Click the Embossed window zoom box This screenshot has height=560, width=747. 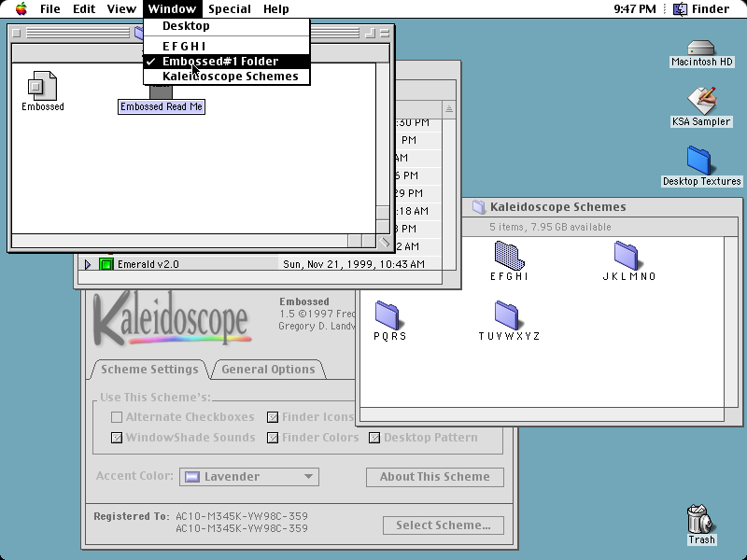point(370,33)
